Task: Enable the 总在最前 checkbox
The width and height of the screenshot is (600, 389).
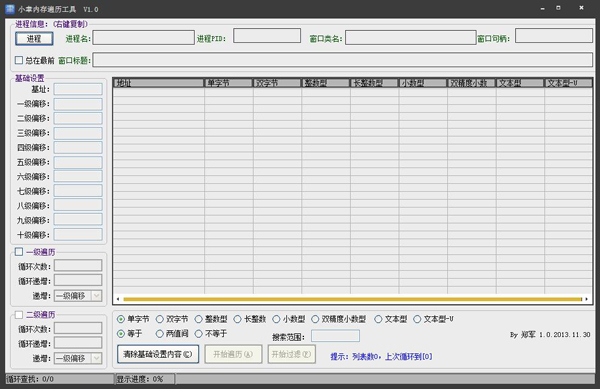Action: tap(19, 60)
